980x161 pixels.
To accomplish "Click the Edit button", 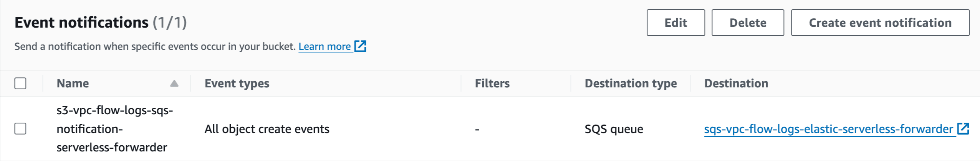I will coord(675,23).
